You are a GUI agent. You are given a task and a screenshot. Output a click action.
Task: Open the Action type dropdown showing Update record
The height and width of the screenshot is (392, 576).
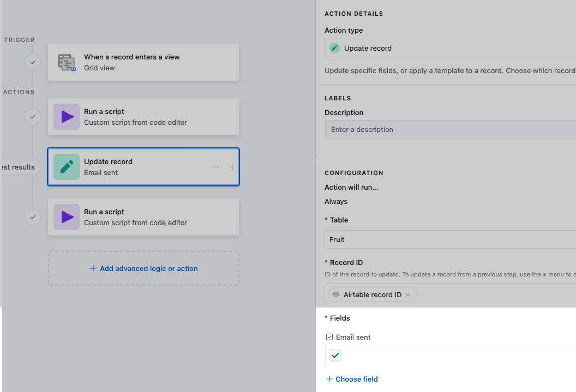450,48
